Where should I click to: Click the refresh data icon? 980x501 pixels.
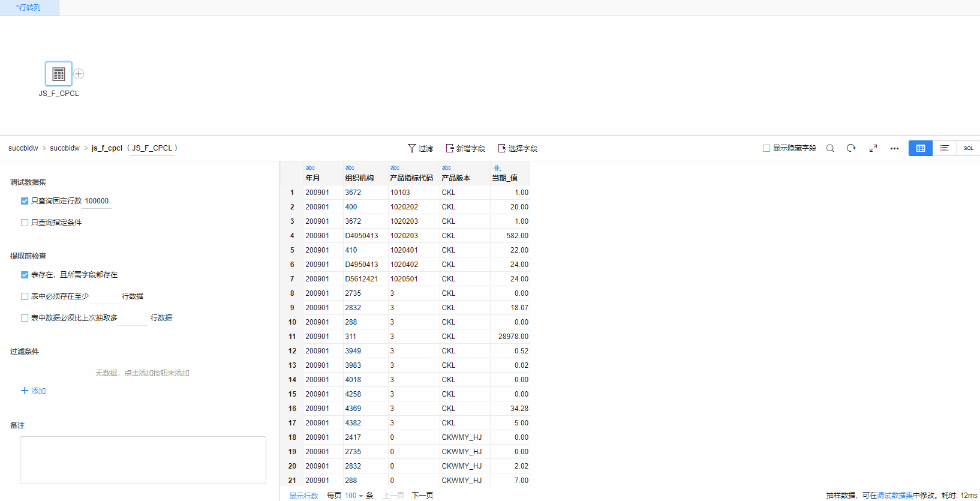(851, 148)
